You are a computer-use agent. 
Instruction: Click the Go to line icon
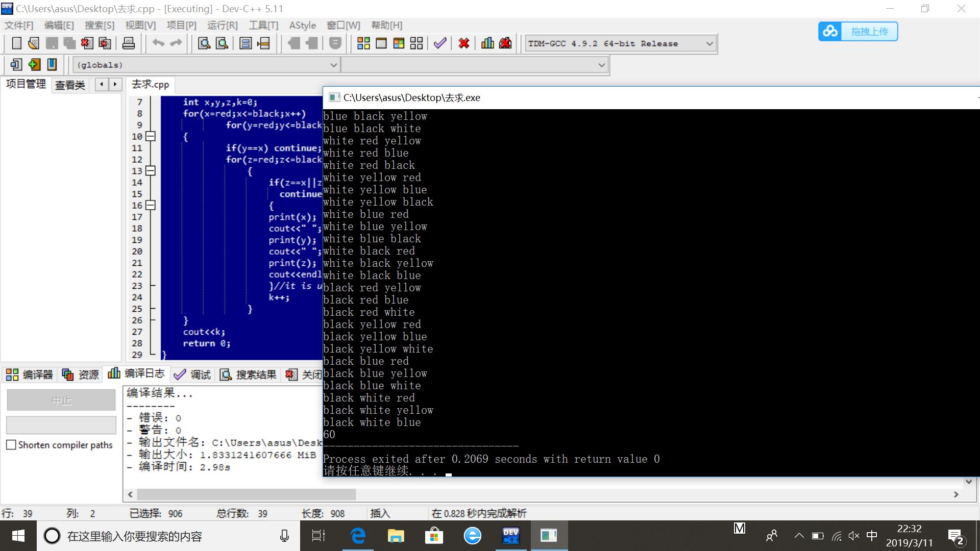(x=263, y=43)
